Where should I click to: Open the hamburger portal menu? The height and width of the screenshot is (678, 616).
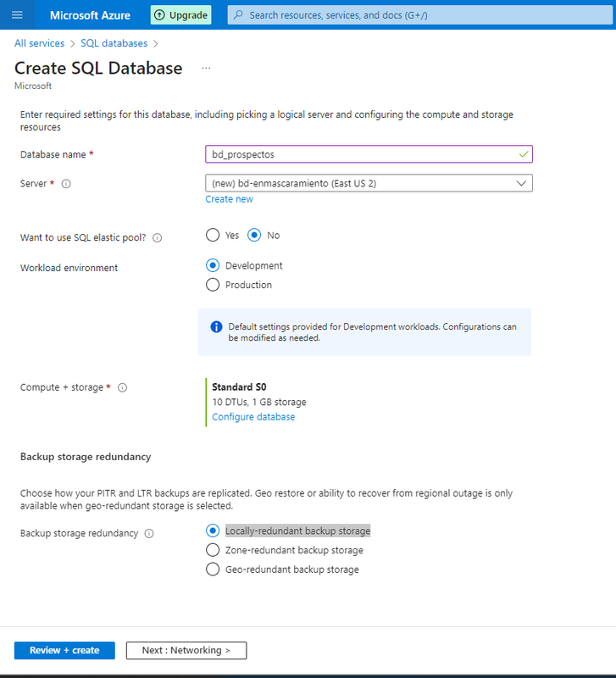[17, 15]
